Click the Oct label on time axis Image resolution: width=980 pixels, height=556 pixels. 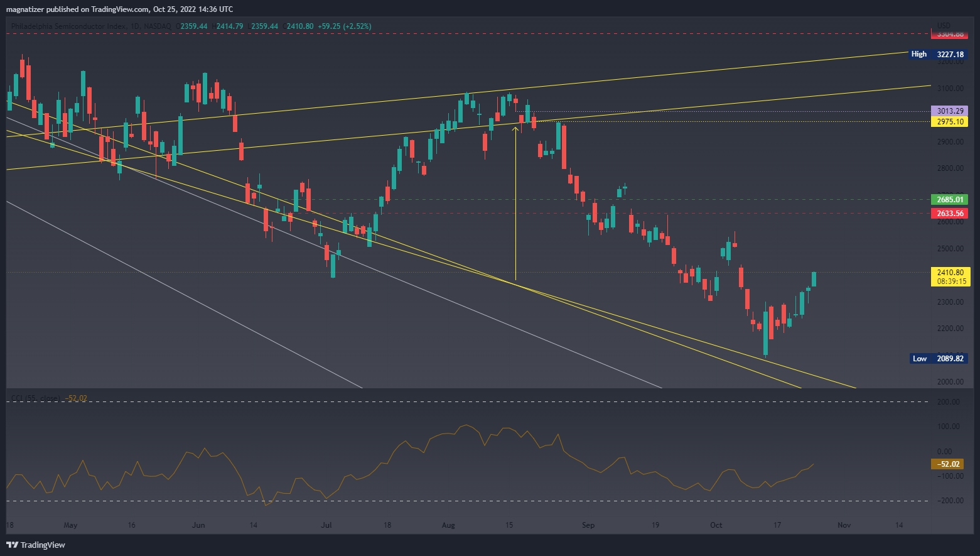(x=716, y=525)
